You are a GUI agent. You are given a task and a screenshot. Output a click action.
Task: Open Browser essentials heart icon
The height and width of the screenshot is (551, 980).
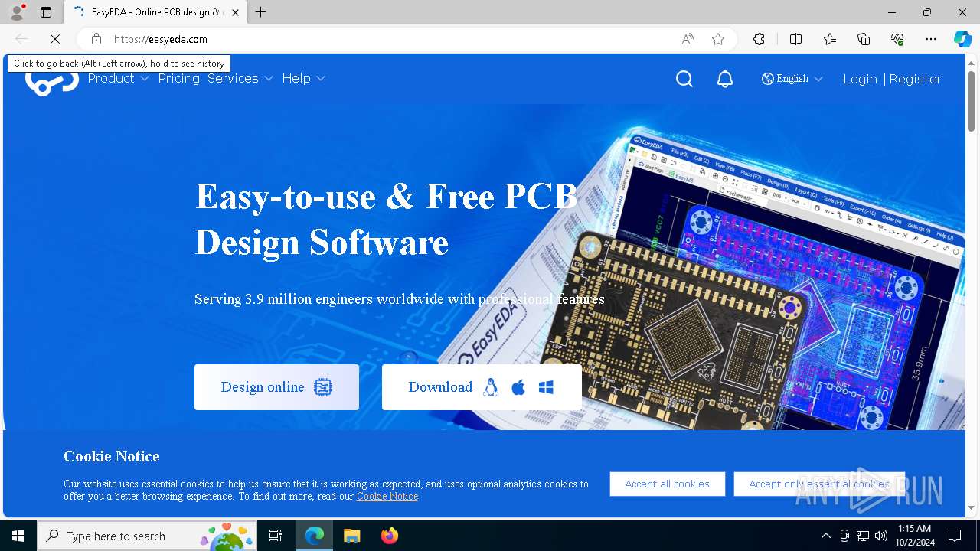(897, 39)
